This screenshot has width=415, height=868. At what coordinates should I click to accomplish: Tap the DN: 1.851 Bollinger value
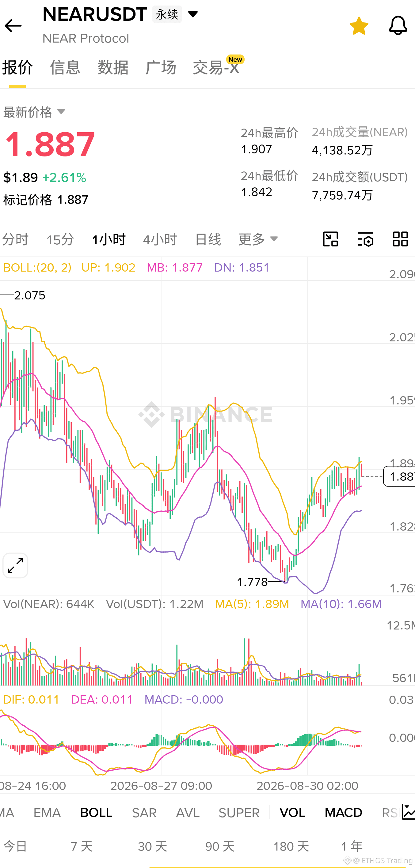[242, 268]
